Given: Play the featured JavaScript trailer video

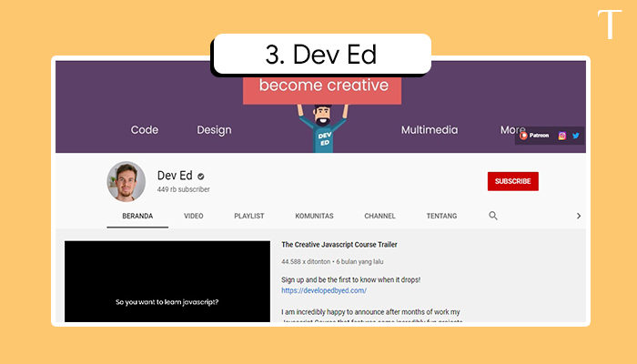Looking at the screenshot, I should [x=167, y=281].
